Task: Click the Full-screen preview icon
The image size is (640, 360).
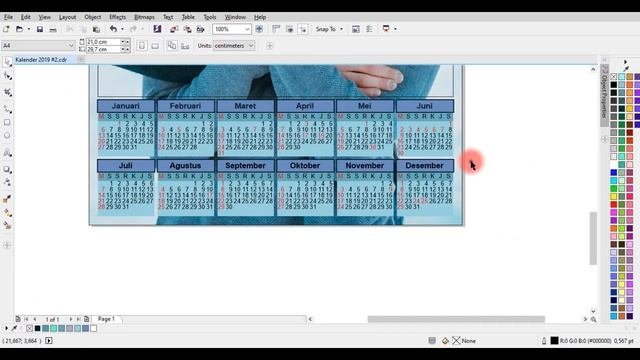Action: pyautogui.click(x=259, y=29)
